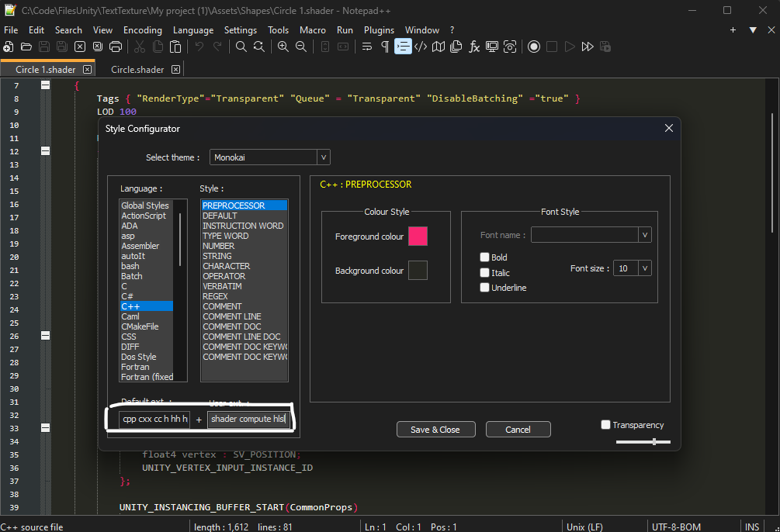Open the Document List toolbar icon

tap(456, 47)
